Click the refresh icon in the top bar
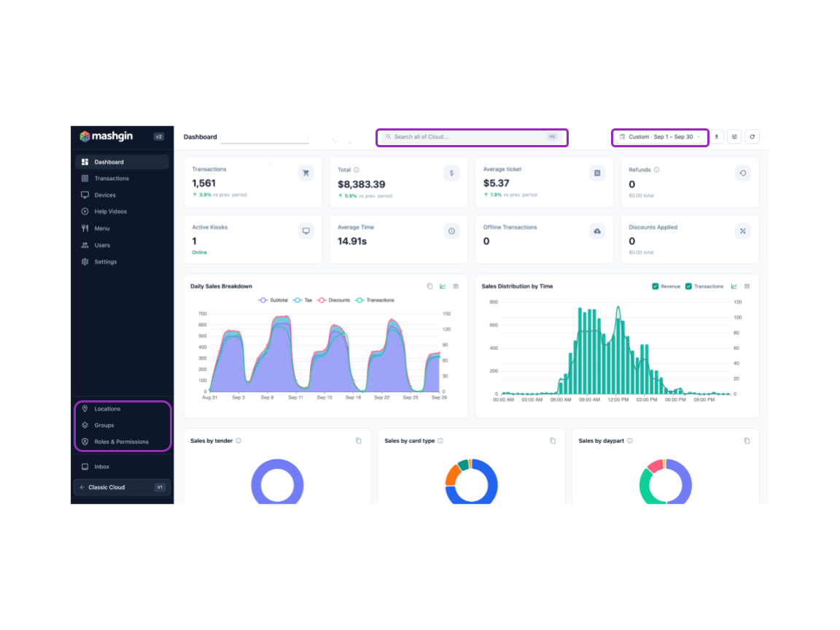 click(x=752, y=137)
